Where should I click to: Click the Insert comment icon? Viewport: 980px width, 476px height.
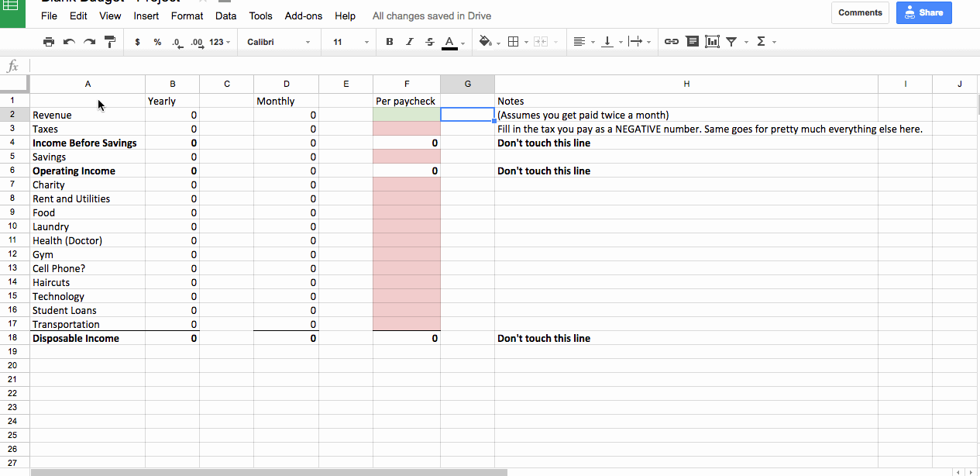pyautogui.click(x=692, y=42)
